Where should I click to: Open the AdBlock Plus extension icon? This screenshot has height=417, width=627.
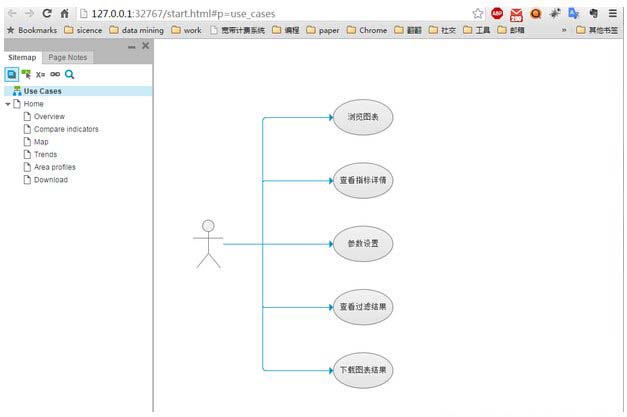(x=497, y=14)
